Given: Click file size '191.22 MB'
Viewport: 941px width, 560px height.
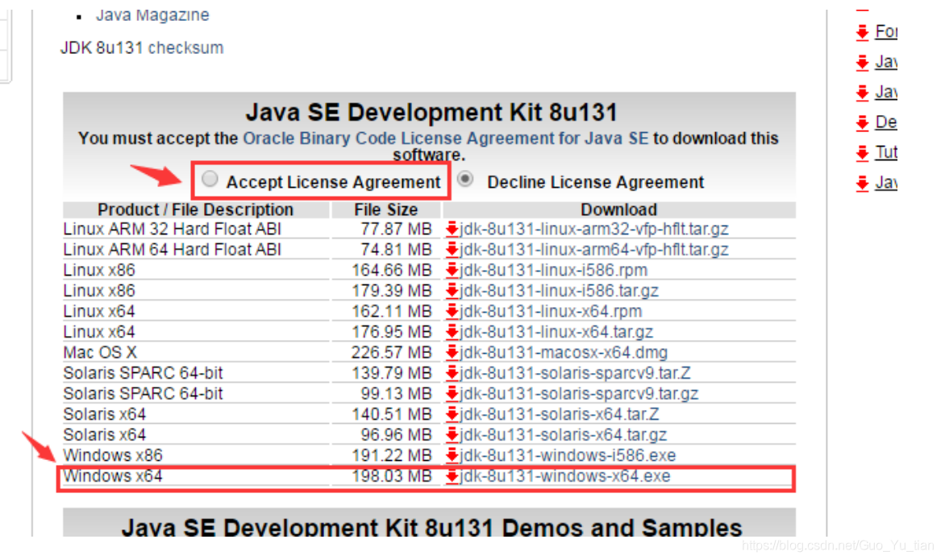Looking at the screenshot, I should pos(392,455).
